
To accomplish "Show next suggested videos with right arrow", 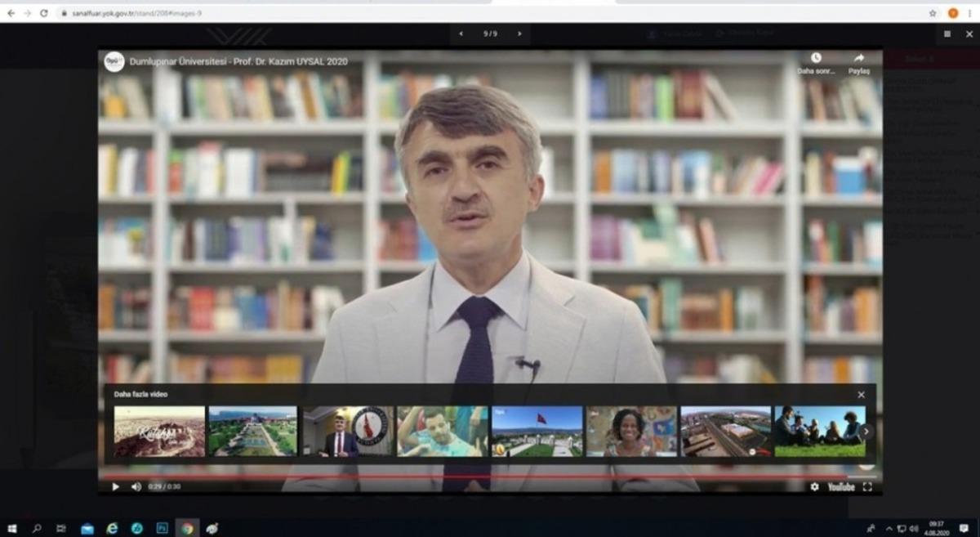I will (x=866, y=432).
